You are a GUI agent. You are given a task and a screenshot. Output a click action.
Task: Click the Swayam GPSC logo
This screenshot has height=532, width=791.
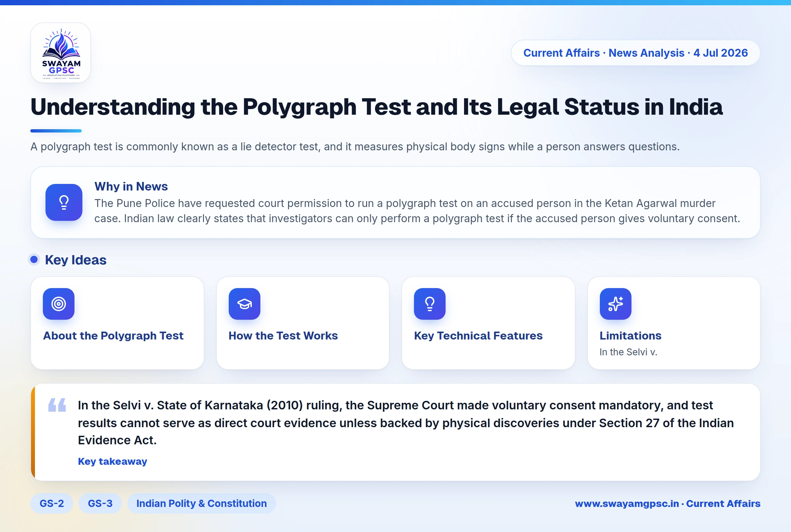tap(61, 53)
